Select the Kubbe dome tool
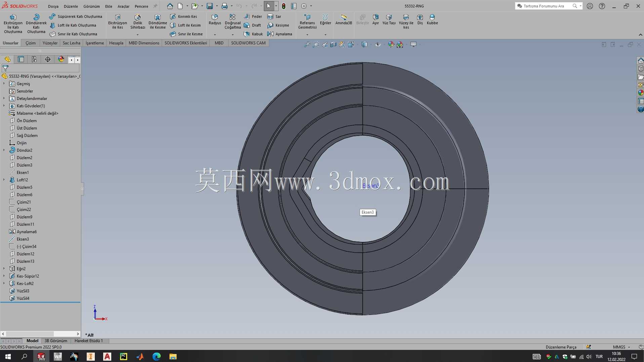Screen dimensions: 644x362 432,20
